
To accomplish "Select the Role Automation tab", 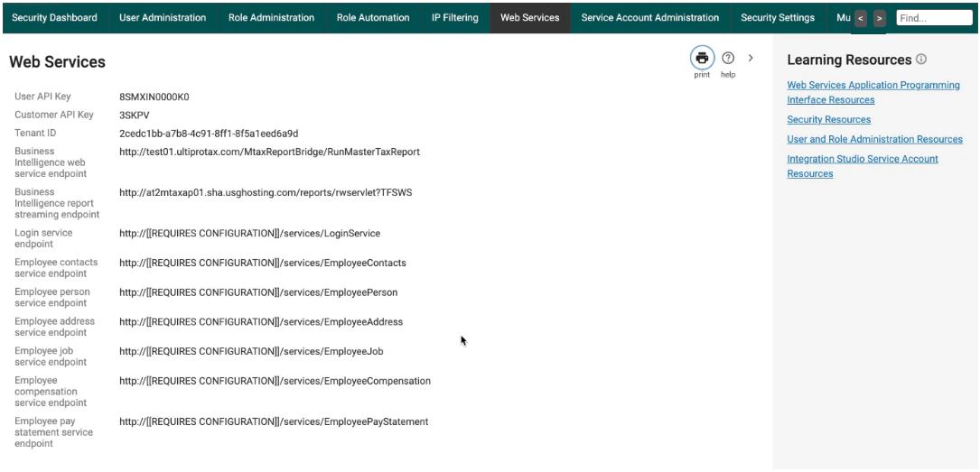I will click(x=373, y=17).
